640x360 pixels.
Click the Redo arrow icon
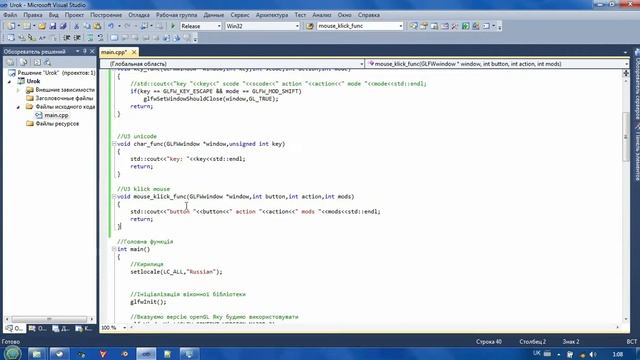127,26
